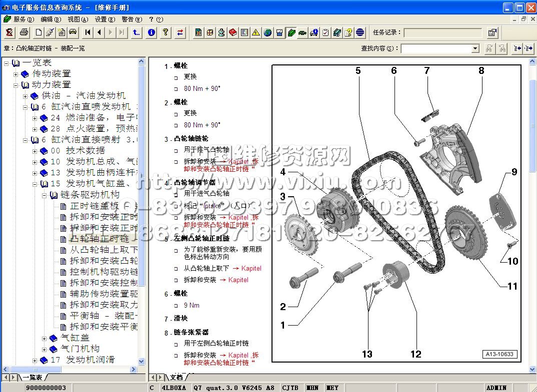The image size is (537, 392).
Task: Open the red book toolbar icon
Action: (x=233, y=32)
